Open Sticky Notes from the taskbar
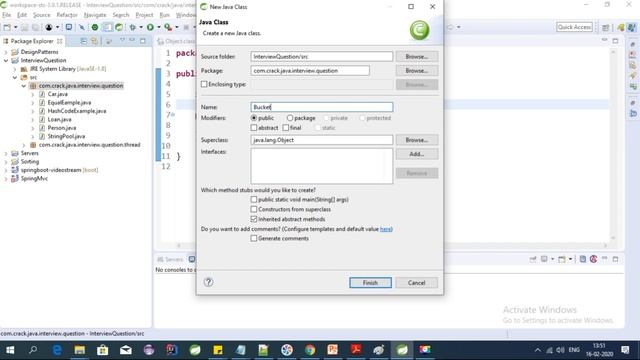This screenshot has height=360, width=640. click(218, 350)
